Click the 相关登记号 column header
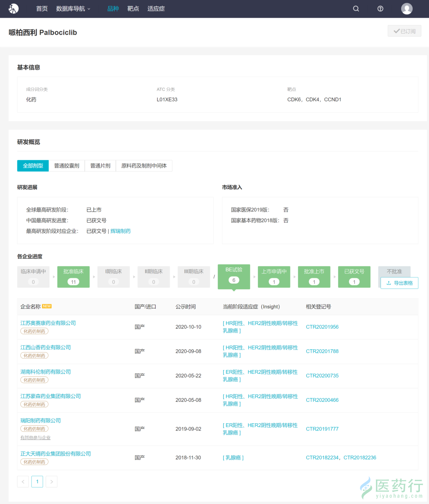The image size is (429, 504). pos(319,306)
